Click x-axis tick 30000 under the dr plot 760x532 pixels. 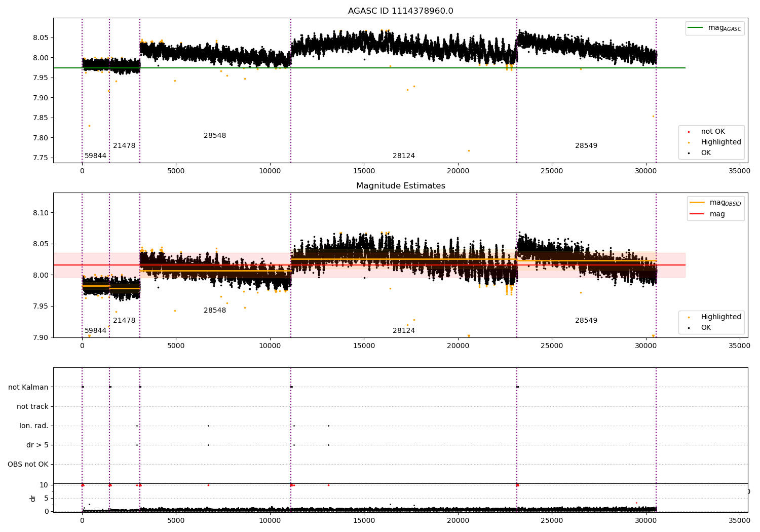tap(645, 520)
